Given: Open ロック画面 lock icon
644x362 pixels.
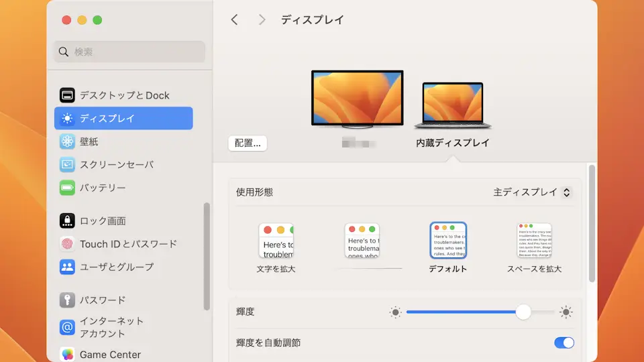Looking at the screenshot, I should tap(67, 221).
